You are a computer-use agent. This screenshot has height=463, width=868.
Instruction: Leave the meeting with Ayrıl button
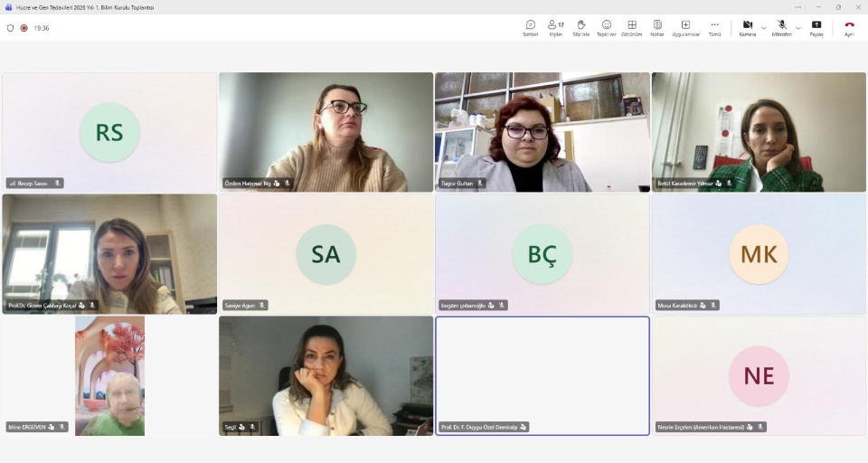[x=849, y=28]
